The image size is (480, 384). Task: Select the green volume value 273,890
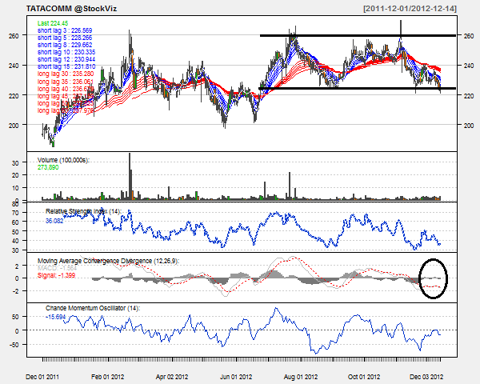(x=48, y=167)
